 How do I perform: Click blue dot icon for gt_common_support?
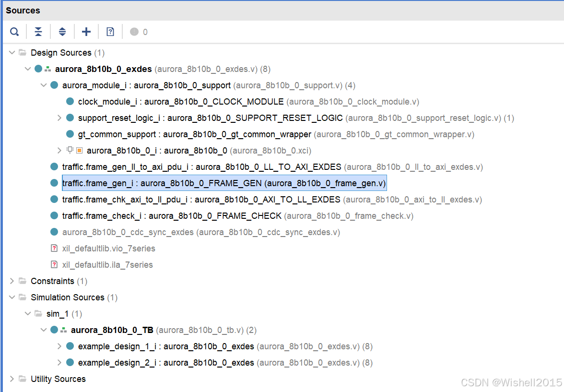[70, 134]
